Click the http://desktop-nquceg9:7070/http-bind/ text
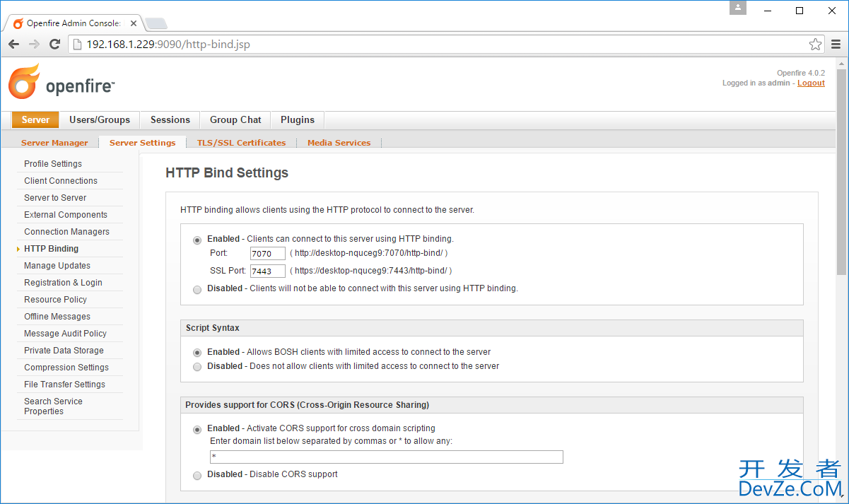Viewport: 849px width, 504px height. pos(368,253)
